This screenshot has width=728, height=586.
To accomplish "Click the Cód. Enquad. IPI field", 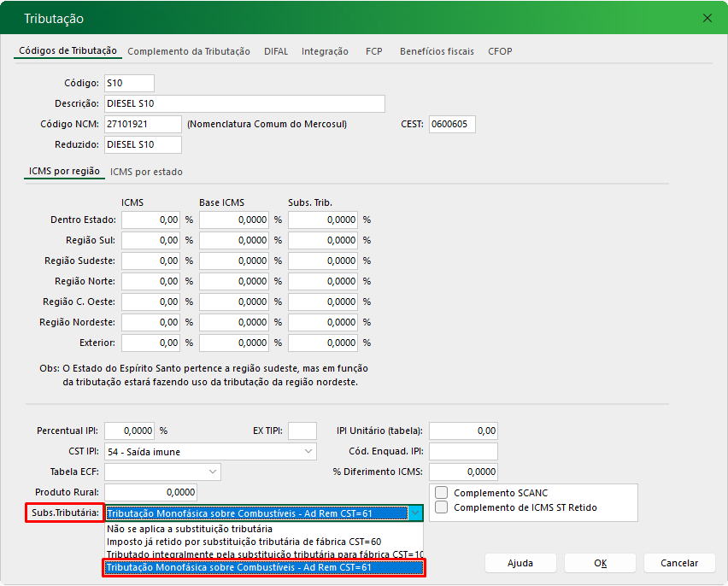I will click(463, 451).
